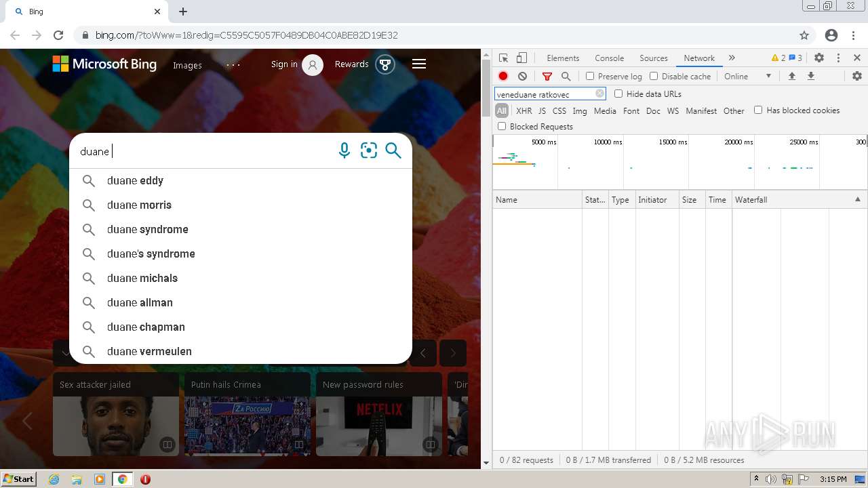Choose suggestion duane morris
Viewport: 868px width, 488px height.
pyautogui.click(x=241, y=205)
